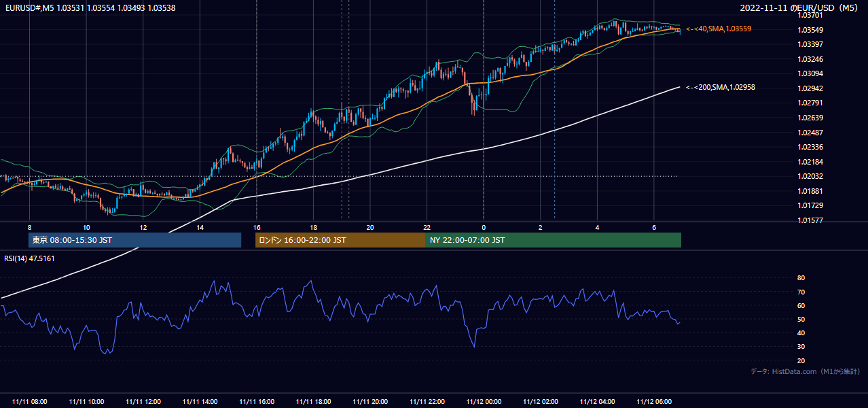Click the bottom time label 11/11 22:00

point(427,402)
